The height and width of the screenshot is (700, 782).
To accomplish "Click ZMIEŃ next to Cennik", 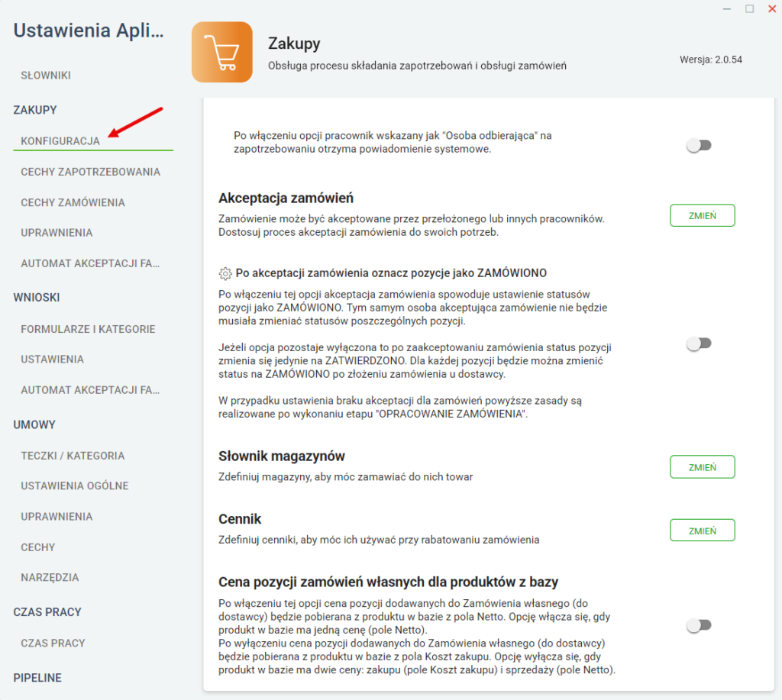I will [x=703, y=531].
